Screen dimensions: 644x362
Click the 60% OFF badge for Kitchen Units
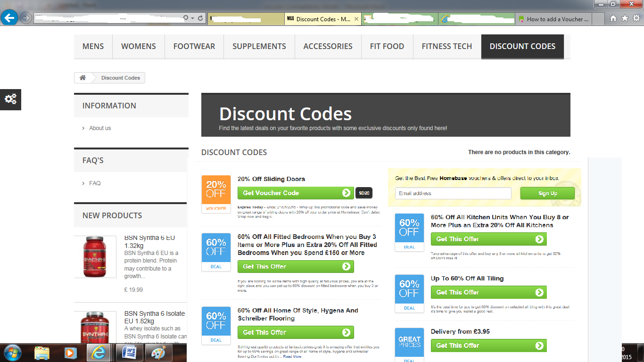click(409, 232)
